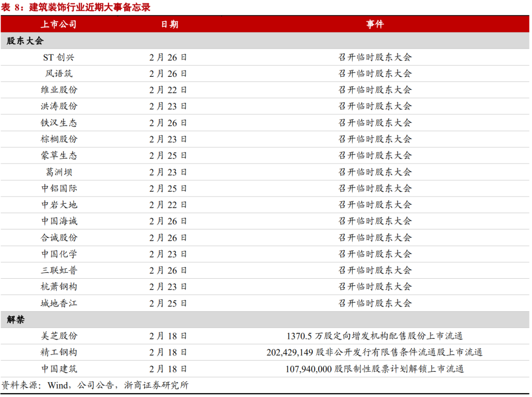The image size is (532, 397).
Task: Select company cell 合诚股份
Action: (59, 237)
